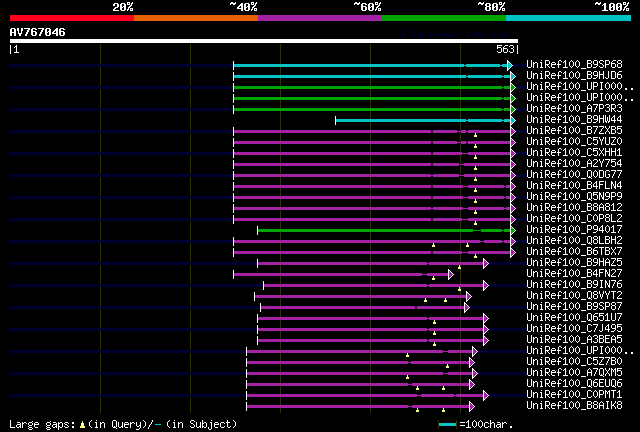640x432 pixels.
Task: Open the UniRef100_B9SP68 hit label
Action: coord(574,65)
